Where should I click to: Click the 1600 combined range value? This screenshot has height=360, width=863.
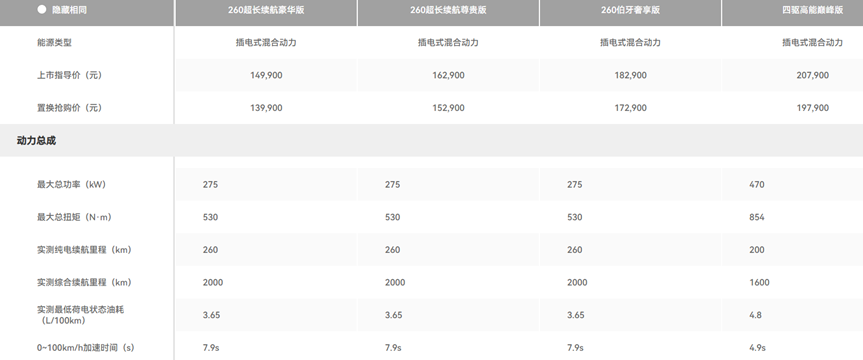pyautogui.click(x=760, y=282)
